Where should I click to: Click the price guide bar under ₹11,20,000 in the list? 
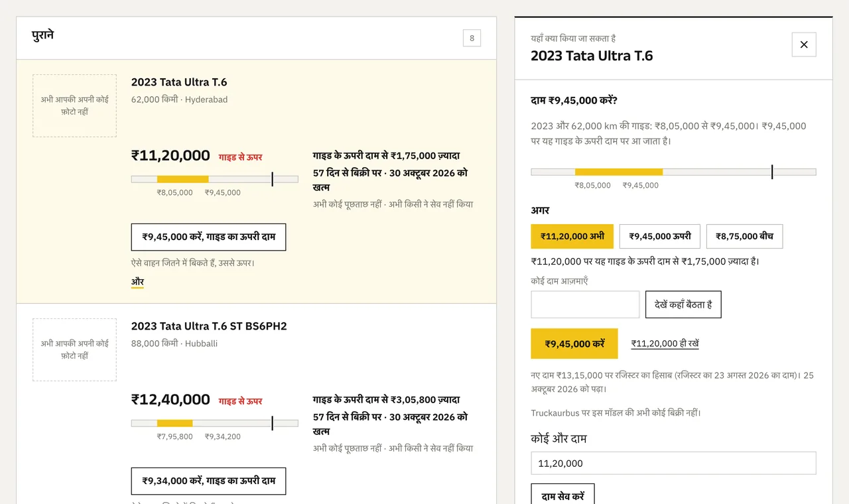click(215, 179)
